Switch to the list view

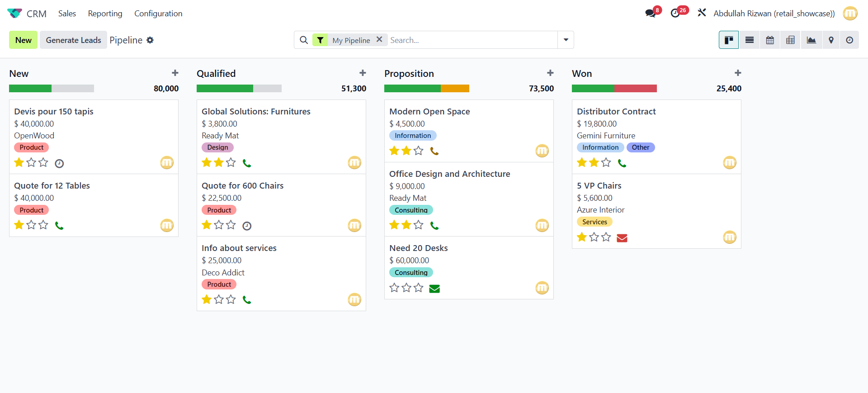point(749,40)
